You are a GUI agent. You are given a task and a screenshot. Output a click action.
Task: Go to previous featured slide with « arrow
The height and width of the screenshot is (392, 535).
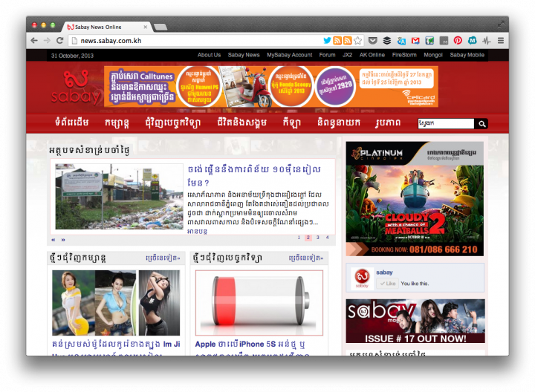(x=53, y=240)
